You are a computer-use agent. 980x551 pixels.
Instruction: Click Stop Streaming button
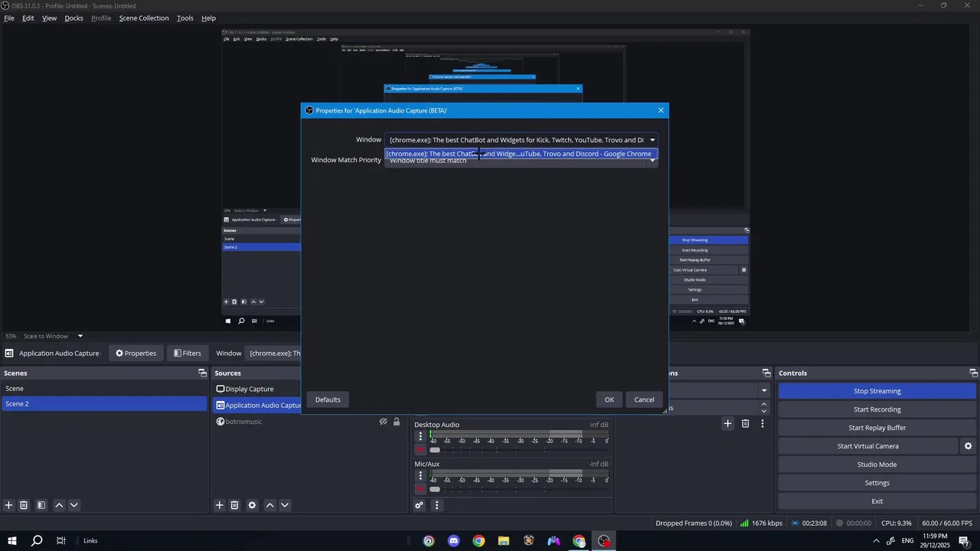(877, 391)
